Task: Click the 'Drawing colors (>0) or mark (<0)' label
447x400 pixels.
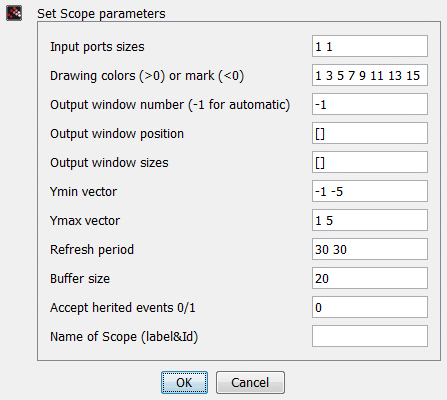Action: 147,76
